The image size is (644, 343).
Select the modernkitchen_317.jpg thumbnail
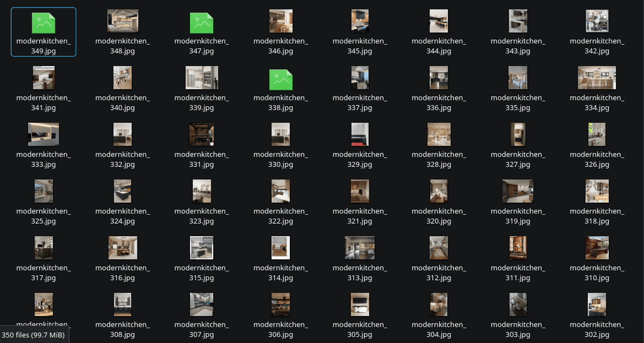point(43,248)
